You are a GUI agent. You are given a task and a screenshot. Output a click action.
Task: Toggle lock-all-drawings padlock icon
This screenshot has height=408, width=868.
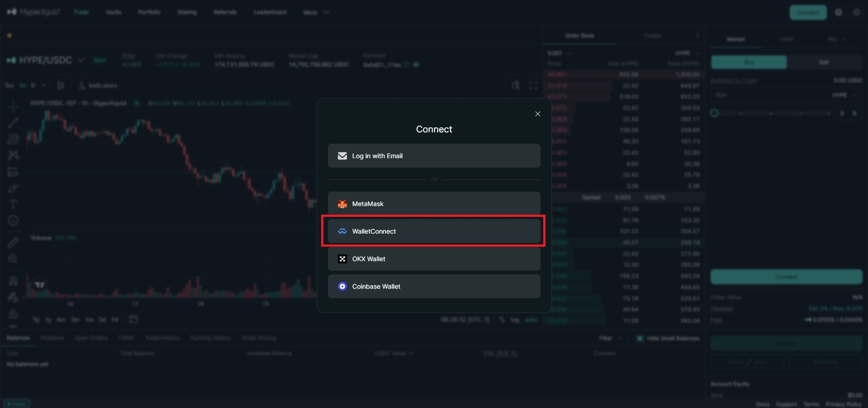[13, 314]
